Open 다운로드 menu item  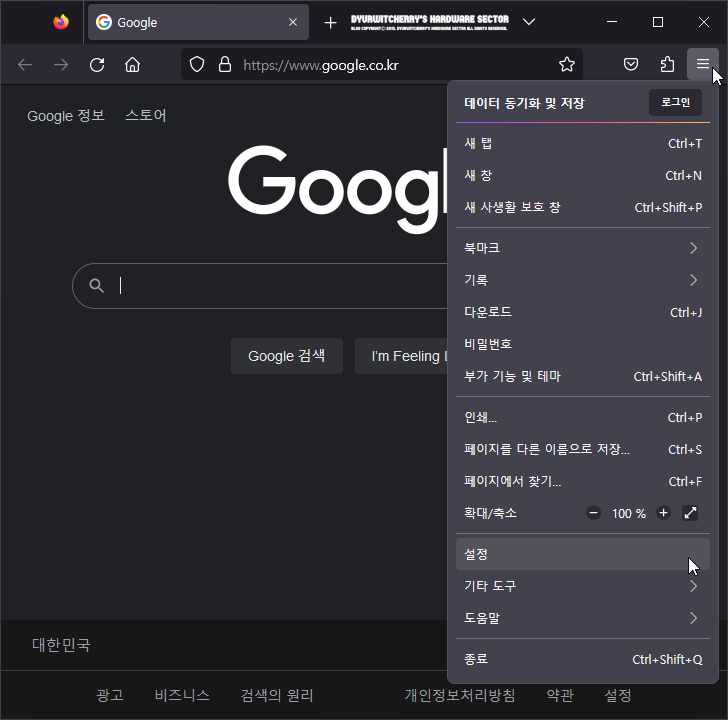[583, 312]
